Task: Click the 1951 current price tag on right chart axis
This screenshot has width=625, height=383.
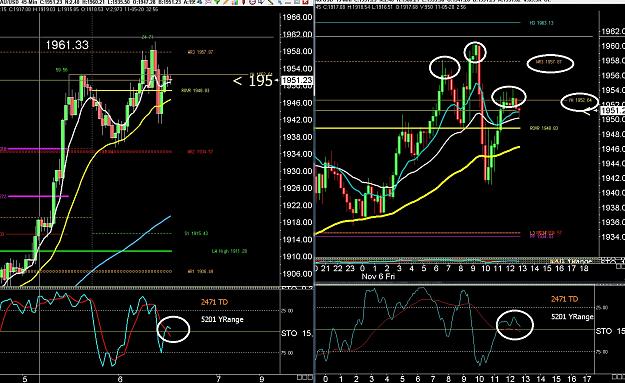Action: click(613, 110)
